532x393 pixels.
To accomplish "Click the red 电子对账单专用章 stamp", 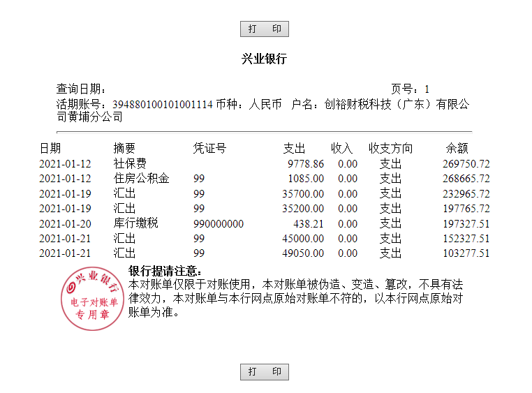I will click(92, 298).
